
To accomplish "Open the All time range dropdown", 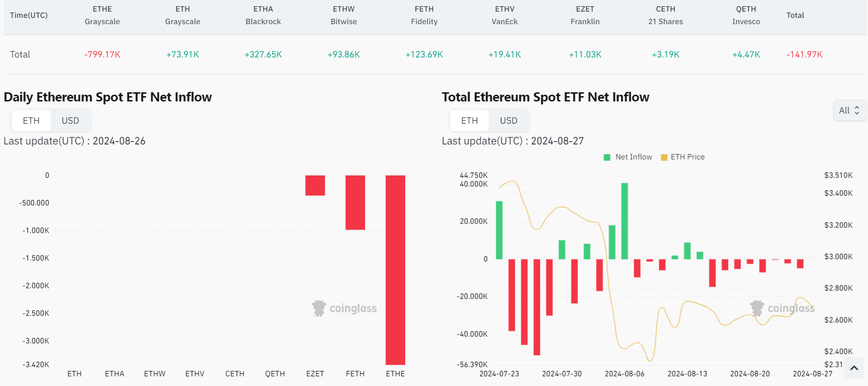I will (x=849, y=110).
